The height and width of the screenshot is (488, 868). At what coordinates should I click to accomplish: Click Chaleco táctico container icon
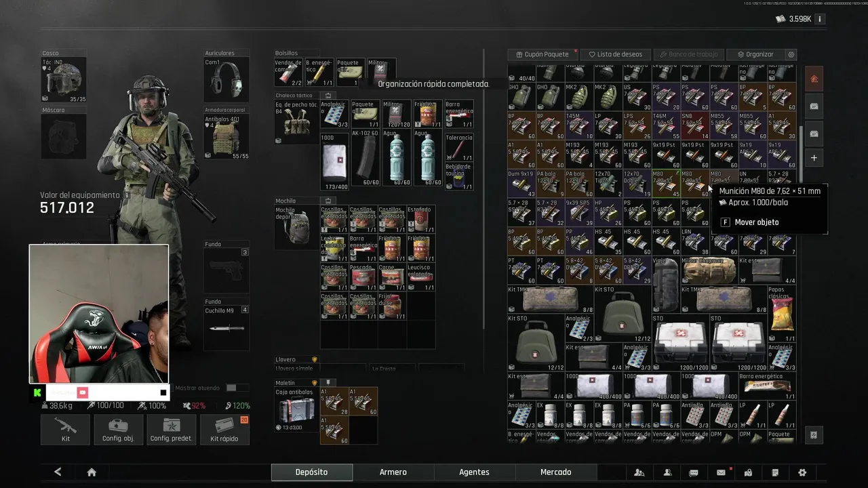pos(328,96)
